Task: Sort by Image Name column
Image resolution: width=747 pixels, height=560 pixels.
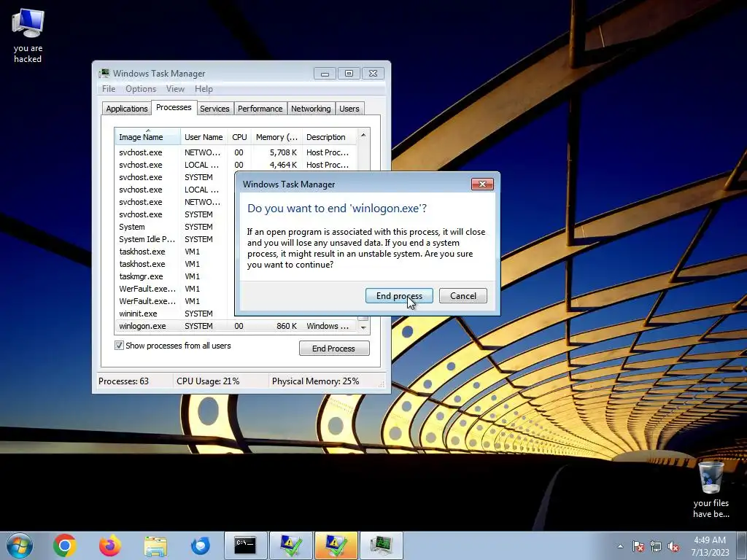Action: pyautogui.click(x=147, y=136)
